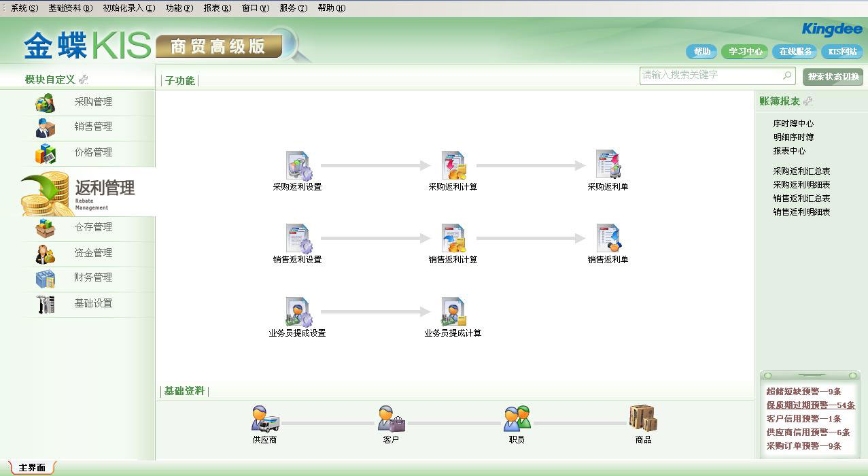Viewport: 868px width, 476px height.
Task: Click the 搜索状态切换 button
Action: pos(833,77)
